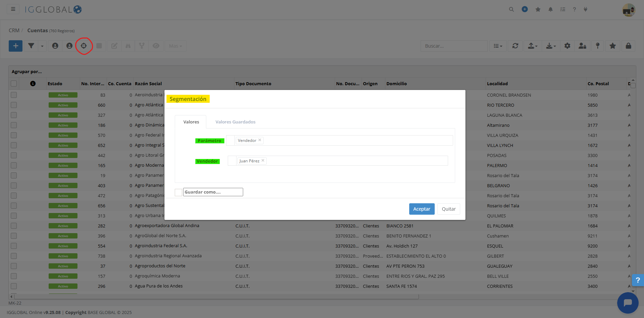
Task: Tick the checkbox beside Guardar como
Action: (x=178, y=192)
